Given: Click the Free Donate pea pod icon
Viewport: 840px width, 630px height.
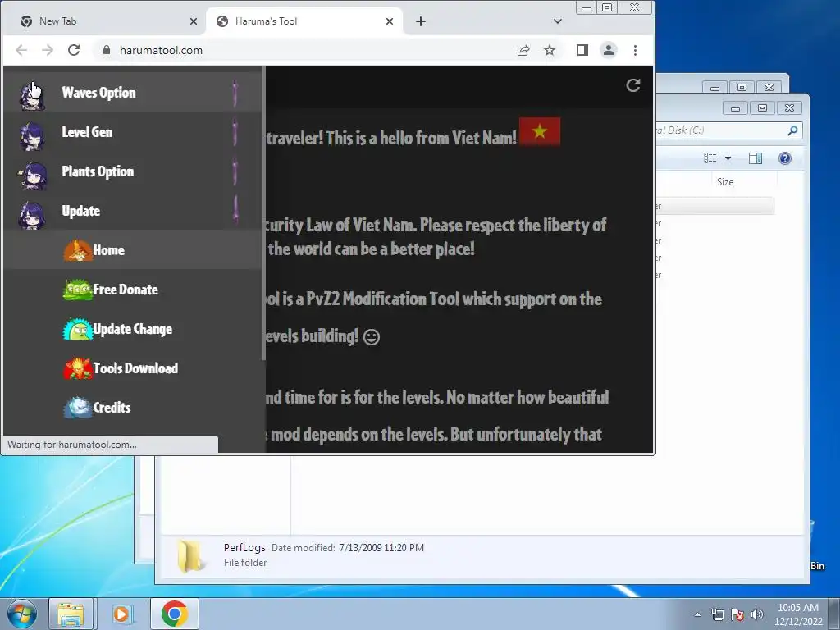Looking at the screenshot, I should tap(78, 290).
